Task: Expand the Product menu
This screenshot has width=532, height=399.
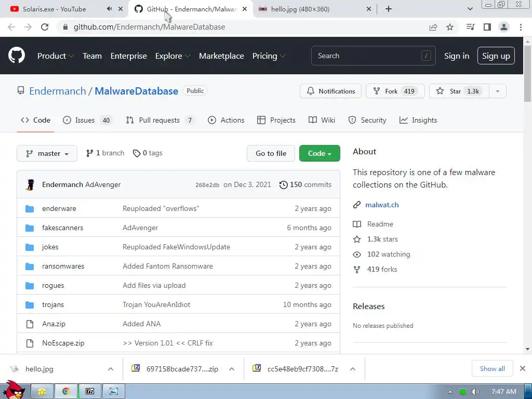Action: [x=55, y=56]
